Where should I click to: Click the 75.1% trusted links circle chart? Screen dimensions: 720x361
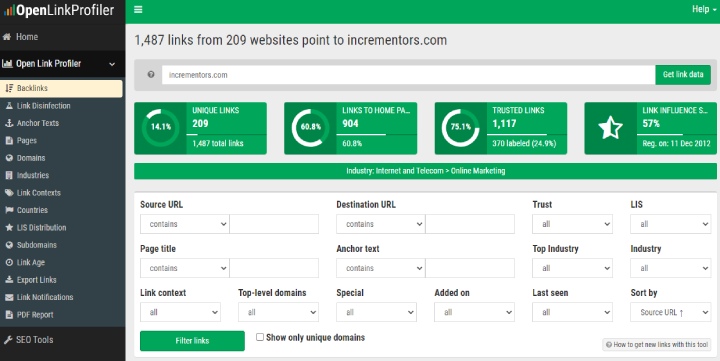tap(461, 127)
